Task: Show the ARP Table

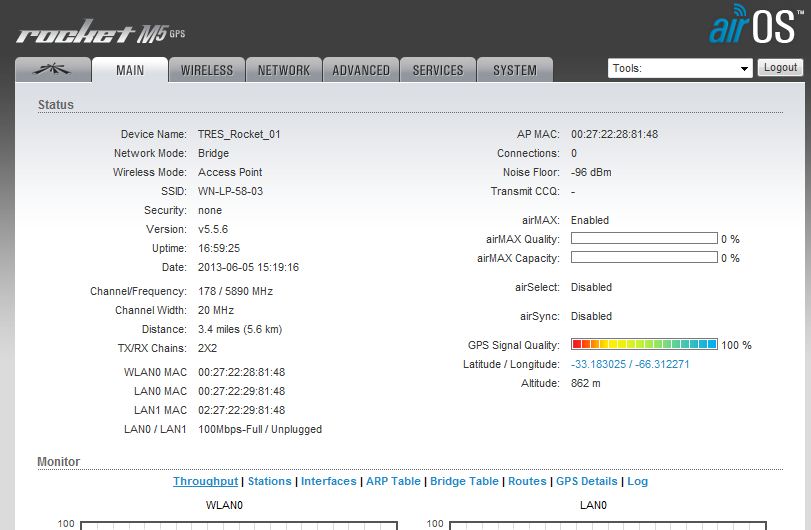Action: tap(393, 481)
